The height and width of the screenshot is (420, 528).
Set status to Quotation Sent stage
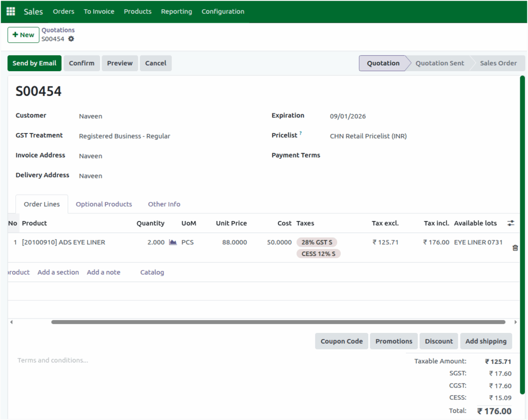[439, 63]
